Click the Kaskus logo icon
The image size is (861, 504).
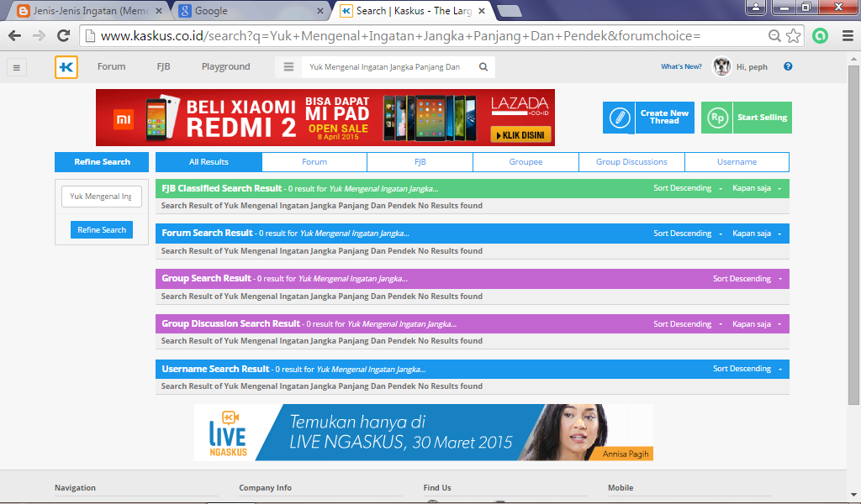pos(66,67)
